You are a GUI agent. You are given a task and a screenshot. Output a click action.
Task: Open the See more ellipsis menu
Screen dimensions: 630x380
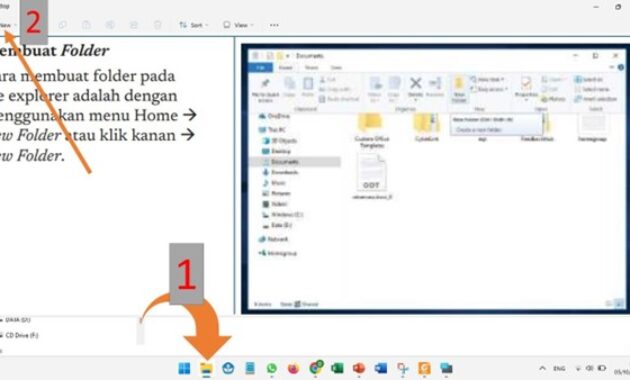pyautogui.click(x=274, y=25)
